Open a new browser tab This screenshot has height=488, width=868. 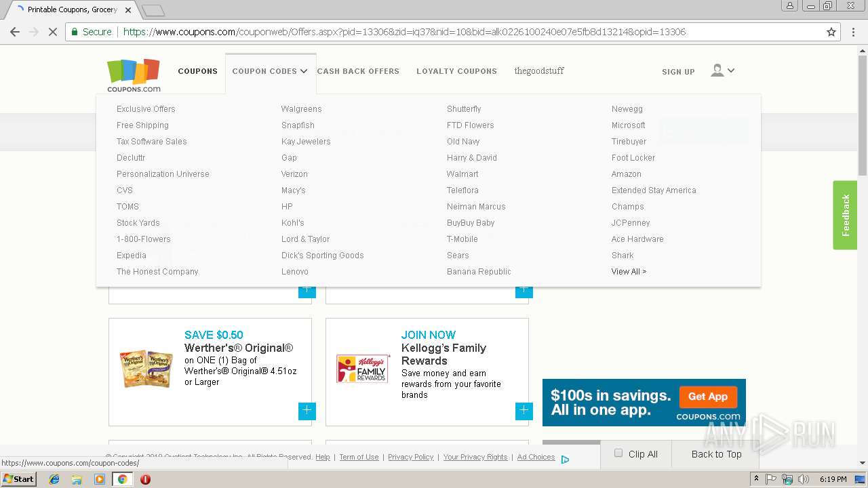[x=153, y=11]
